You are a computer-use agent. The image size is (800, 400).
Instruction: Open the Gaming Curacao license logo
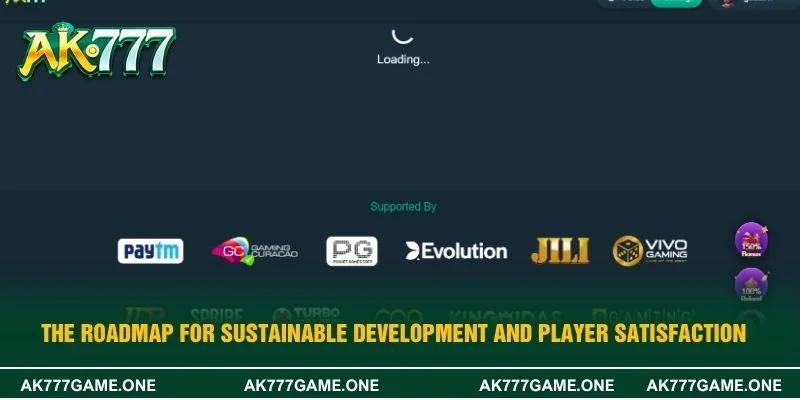point(255,251)
